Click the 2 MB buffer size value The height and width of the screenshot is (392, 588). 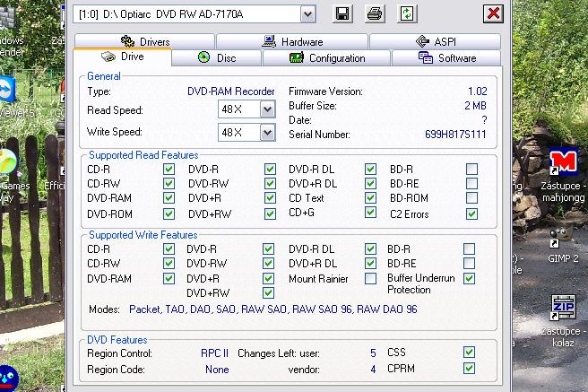[x=475, y=106]
